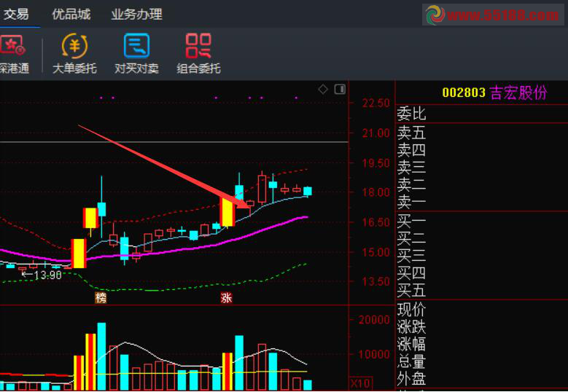Open the 优品城 menu tab
568x392 pixels.
71,14
